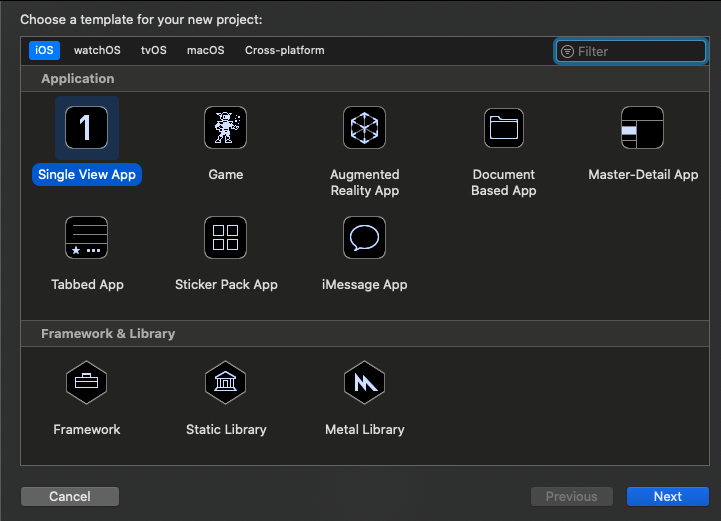The image size is (721, 521).
Task: Choose the Augmented Reality App icon
Action: (364, 127)
